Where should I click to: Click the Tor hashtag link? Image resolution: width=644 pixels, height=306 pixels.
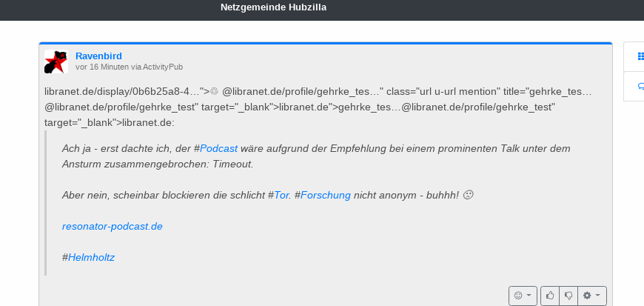(282, 195)
